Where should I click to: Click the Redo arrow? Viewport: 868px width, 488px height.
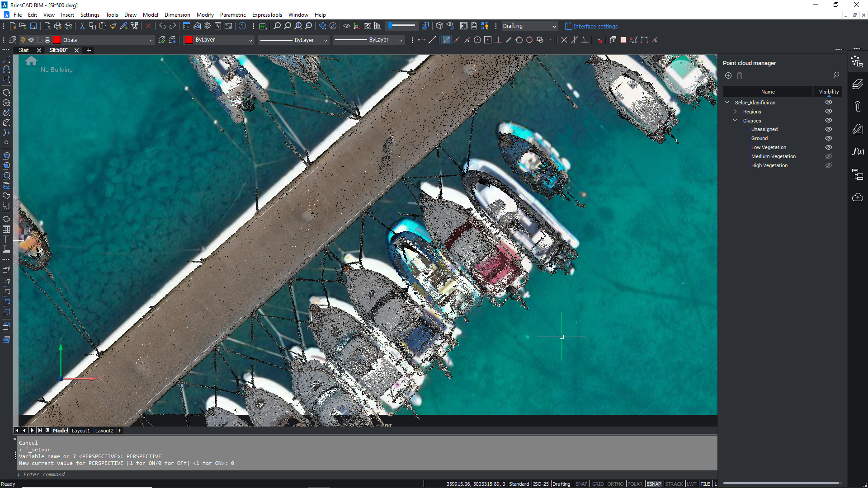click(173, 26)
